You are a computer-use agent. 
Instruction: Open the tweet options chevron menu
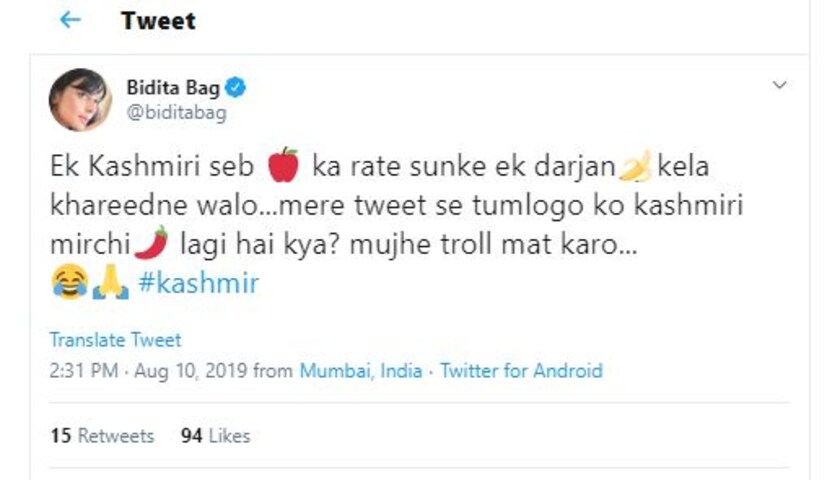(780, 86)
